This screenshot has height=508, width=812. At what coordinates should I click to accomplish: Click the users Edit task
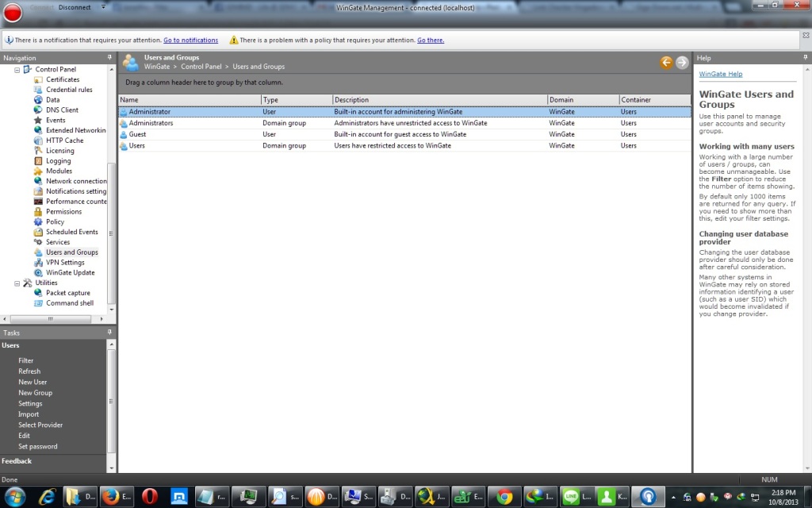pyautogui.click(x=25, y=436)
